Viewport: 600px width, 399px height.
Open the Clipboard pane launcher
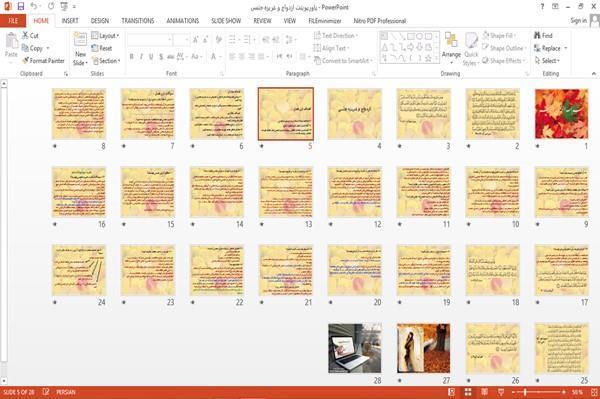coord(66,74)
